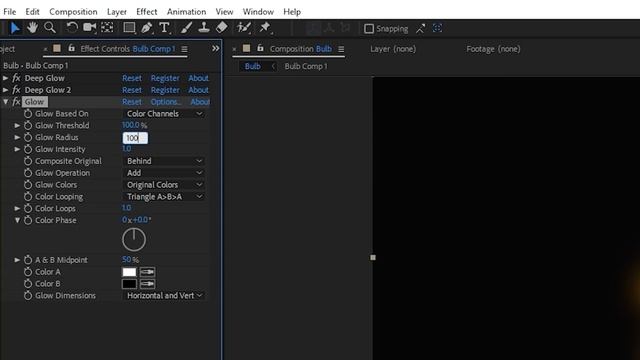Toggle stopwatch for Glow Threshold
Screen dimensions: 640x360
pyautogui.click(x=28, y=126)
